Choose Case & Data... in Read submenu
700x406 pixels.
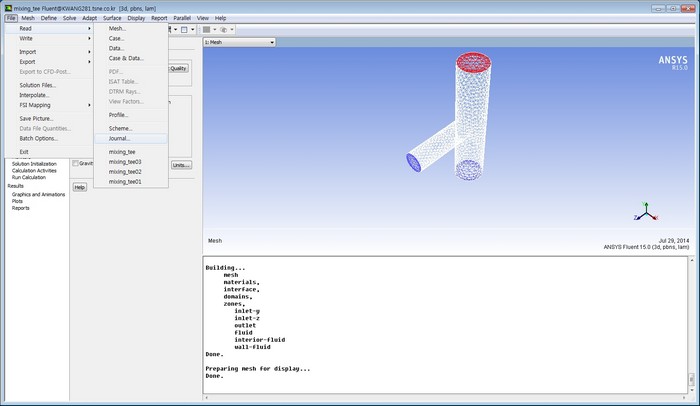125,58
